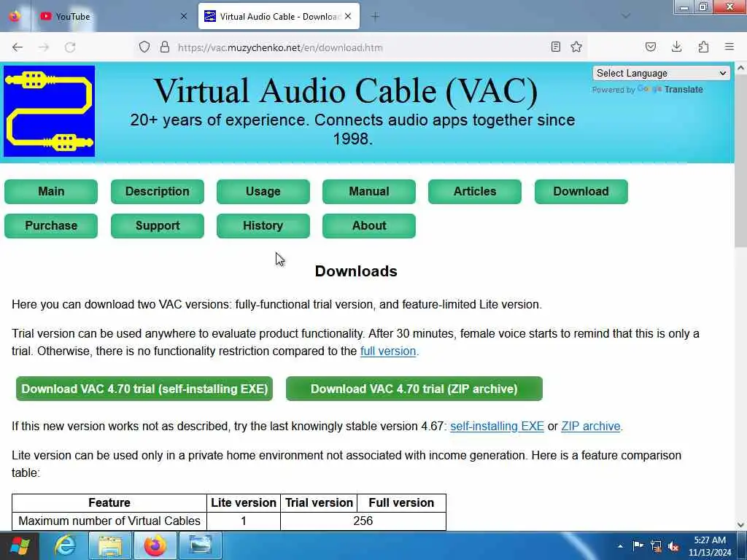Open the About nav button

pyautogui.click(x=368, y=226)
